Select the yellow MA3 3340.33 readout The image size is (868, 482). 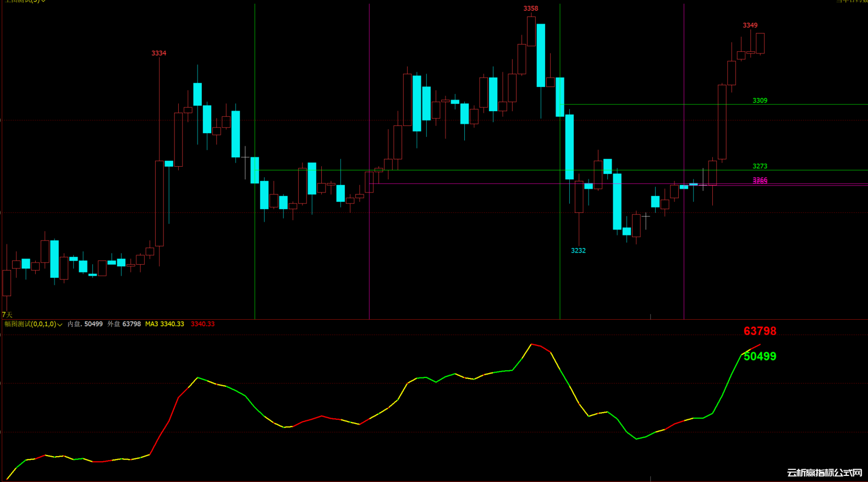[164, 324]
